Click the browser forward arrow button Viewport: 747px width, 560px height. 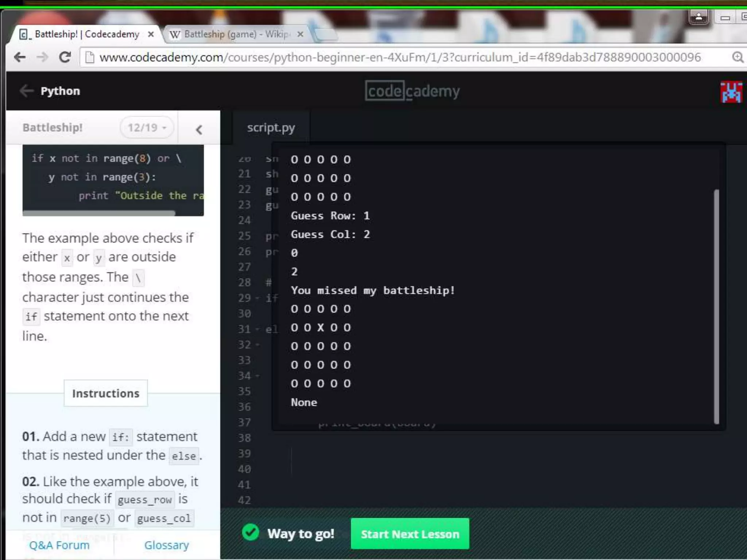tap(43, 57)
